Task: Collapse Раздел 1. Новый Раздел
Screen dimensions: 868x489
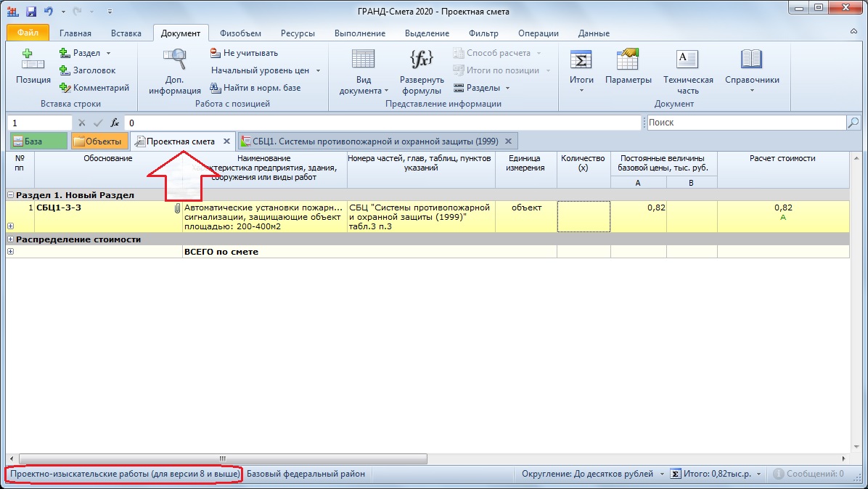Action: [x=10, y=194]
